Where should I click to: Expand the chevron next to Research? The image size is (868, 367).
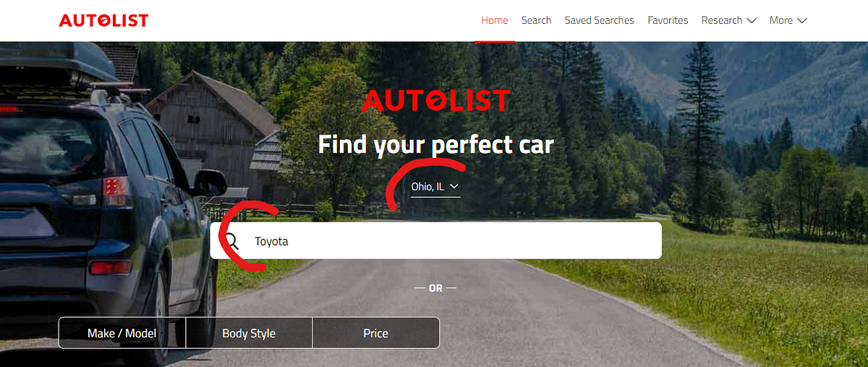pyautogui.click(x=752, y=20)
